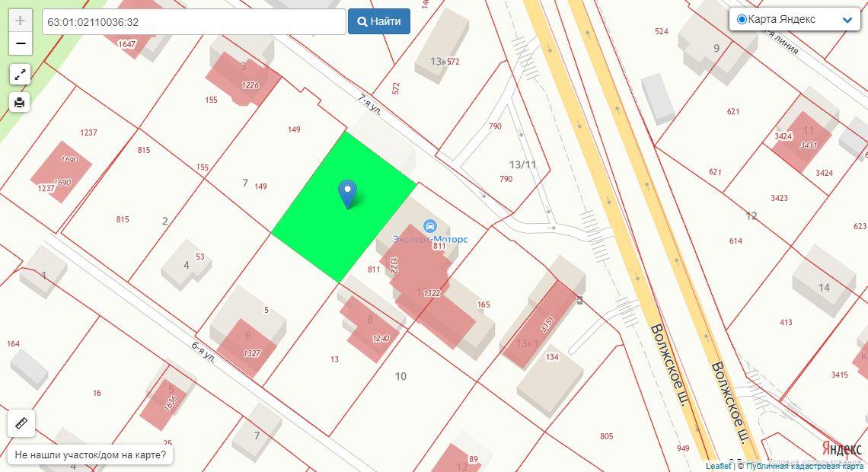Open Публичная кадастровая карта link

coord(804,467)
